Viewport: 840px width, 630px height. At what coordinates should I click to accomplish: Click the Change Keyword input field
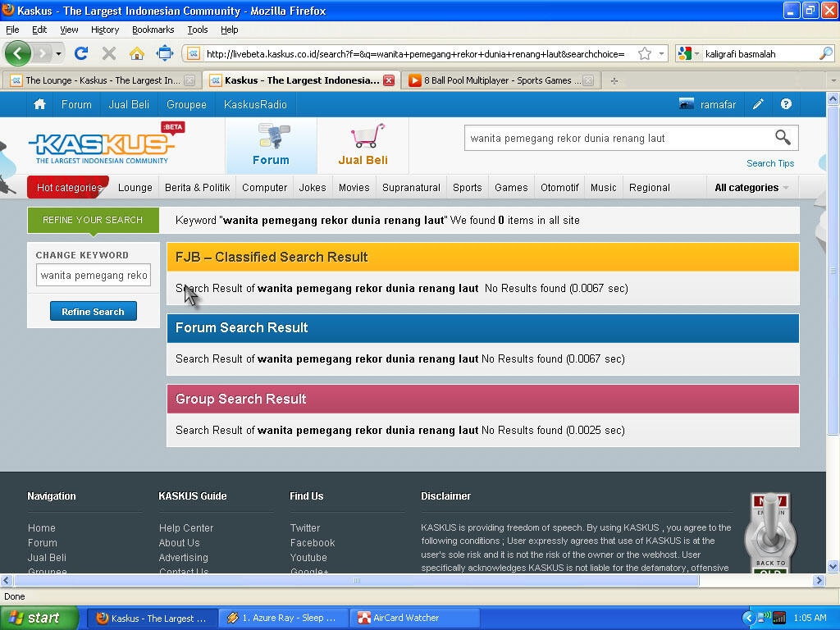(x=94, y=276)
